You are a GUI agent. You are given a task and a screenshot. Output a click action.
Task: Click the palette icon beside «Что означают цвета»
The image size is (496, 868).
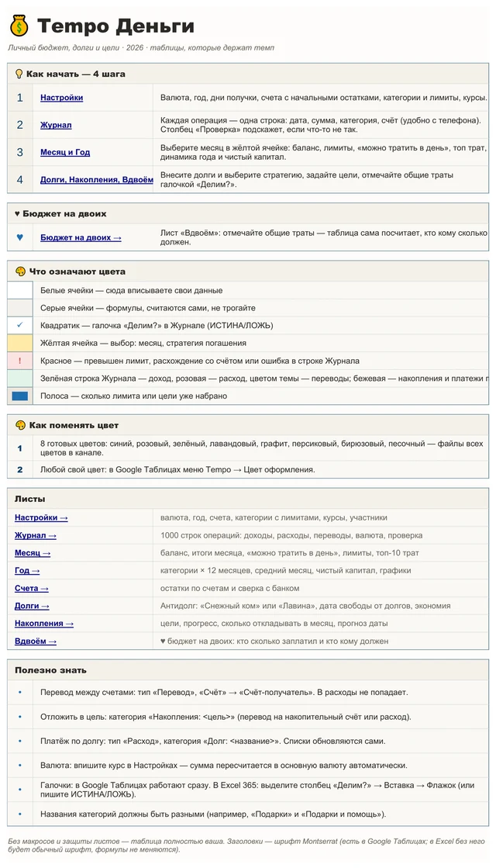point(20,271)
